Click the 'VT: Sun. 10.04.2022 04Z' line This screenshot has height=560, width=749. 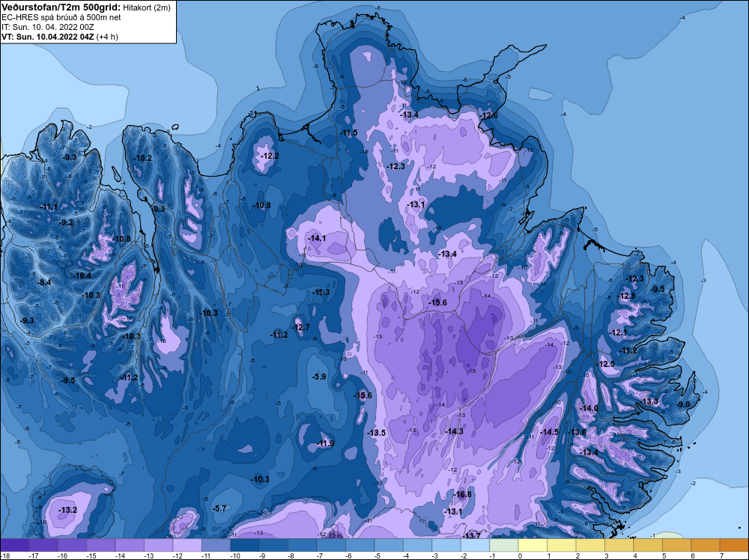[x=48, y=37]
